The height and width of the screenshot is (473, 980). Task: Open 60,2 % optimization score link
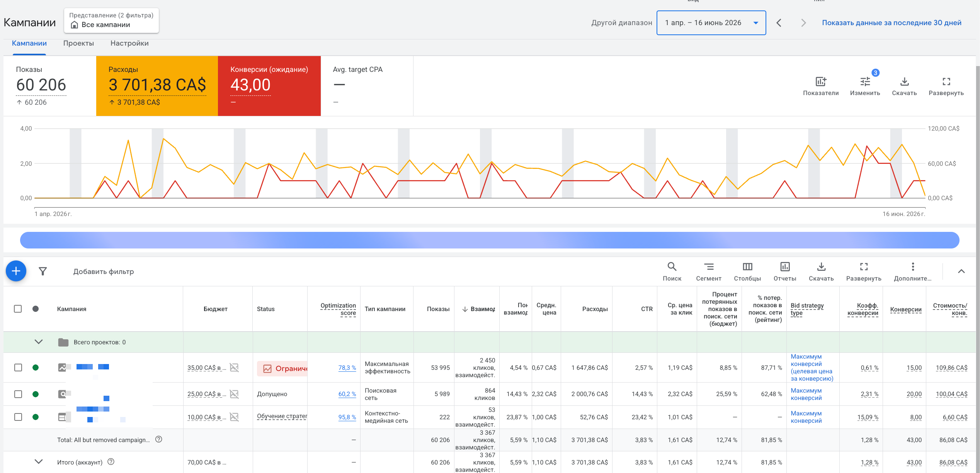[347, 394]
